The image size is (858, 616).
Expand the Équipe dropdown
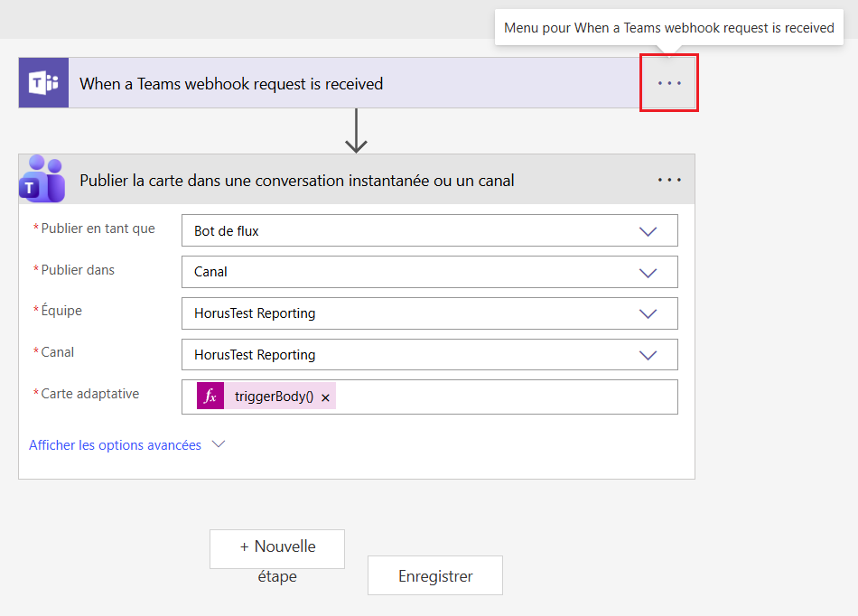(x=648, y=313)
